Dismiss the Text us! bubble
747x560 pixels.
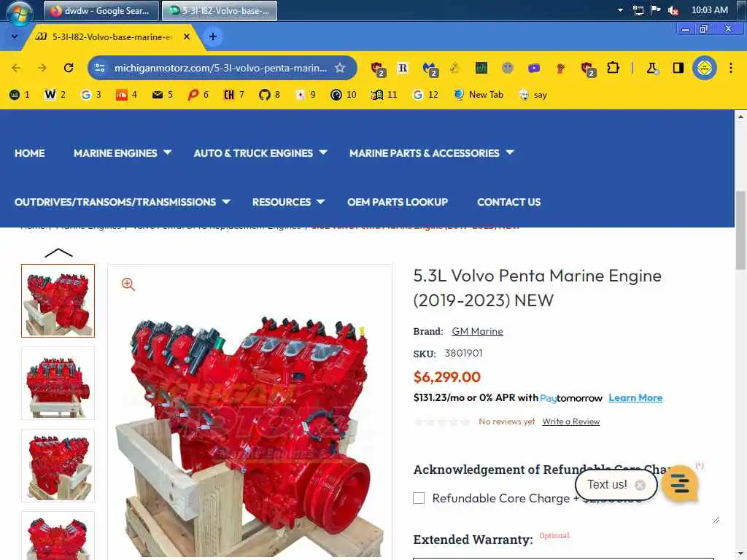coord(640,485)
